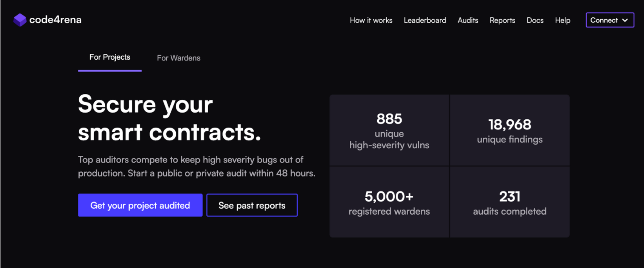Select the For Projects tab
This screenshot has width=644, height=268.
tap(110, 57)
